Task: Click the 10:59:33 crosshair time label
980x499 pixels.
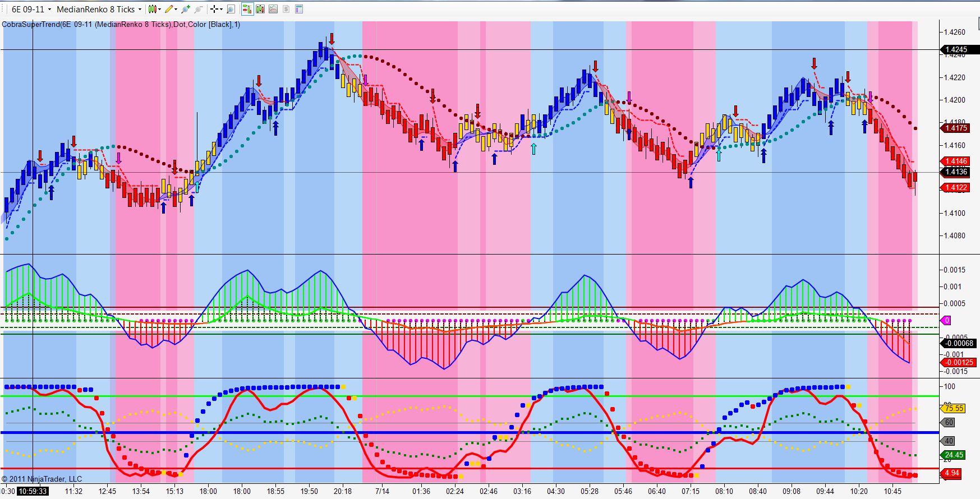Action: [33, 491]
